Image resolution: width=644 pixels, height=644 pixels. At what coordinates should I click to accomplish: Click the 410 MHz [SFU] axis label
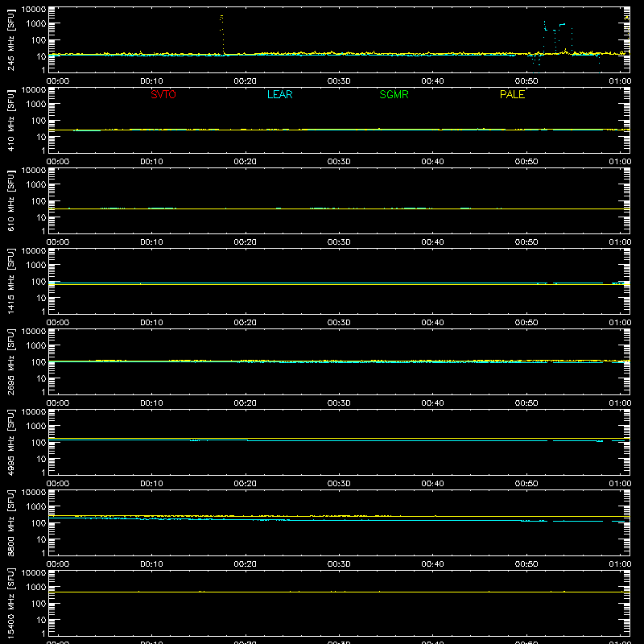click(10, 120)
